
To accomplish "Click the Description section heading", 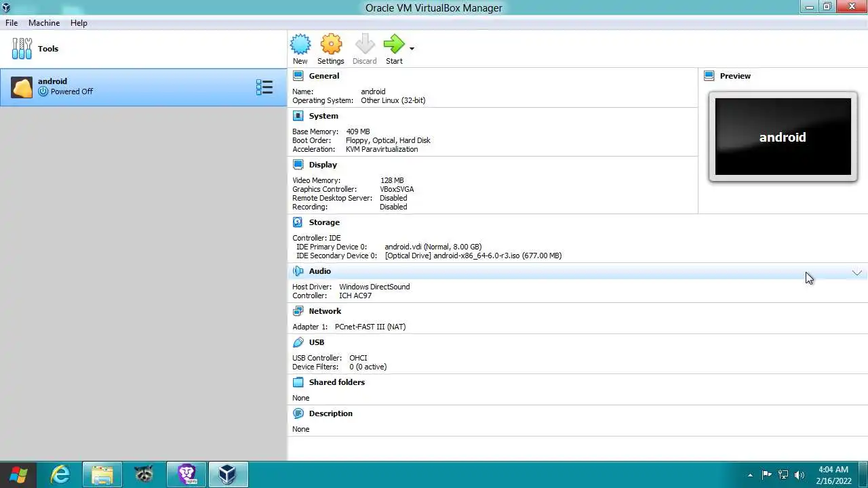I will 331,413.
